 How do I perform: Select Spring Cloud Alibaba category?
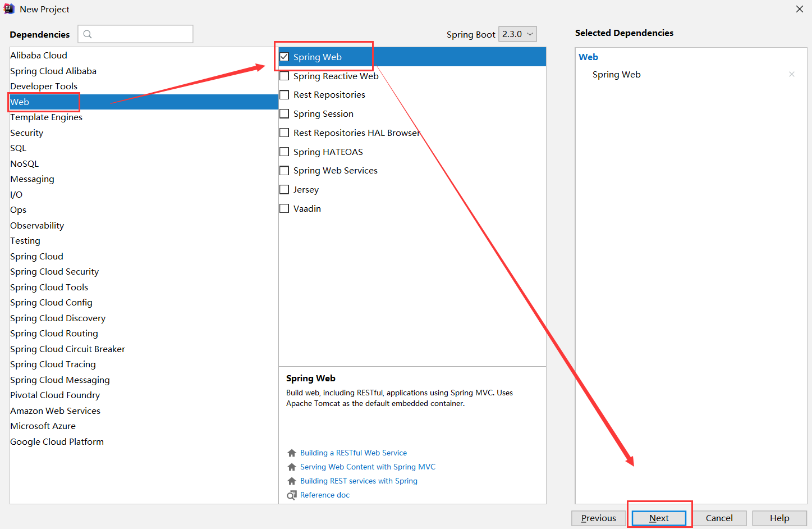click(x=144, y=71)
